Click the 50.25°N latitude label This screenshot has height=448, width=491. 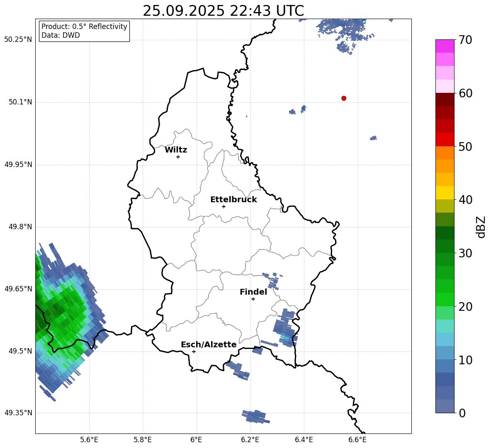pos(18,40)
